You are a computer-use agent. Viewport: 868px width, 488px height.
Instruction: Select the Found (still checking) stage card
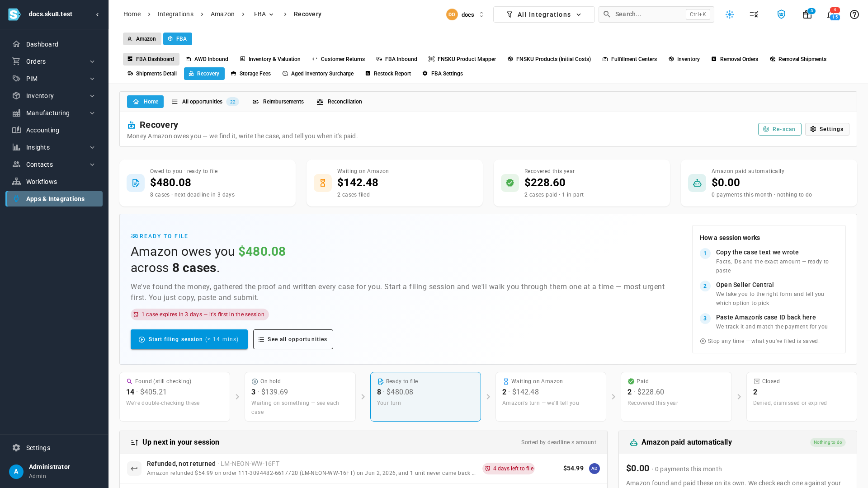(x=175, y=397)
